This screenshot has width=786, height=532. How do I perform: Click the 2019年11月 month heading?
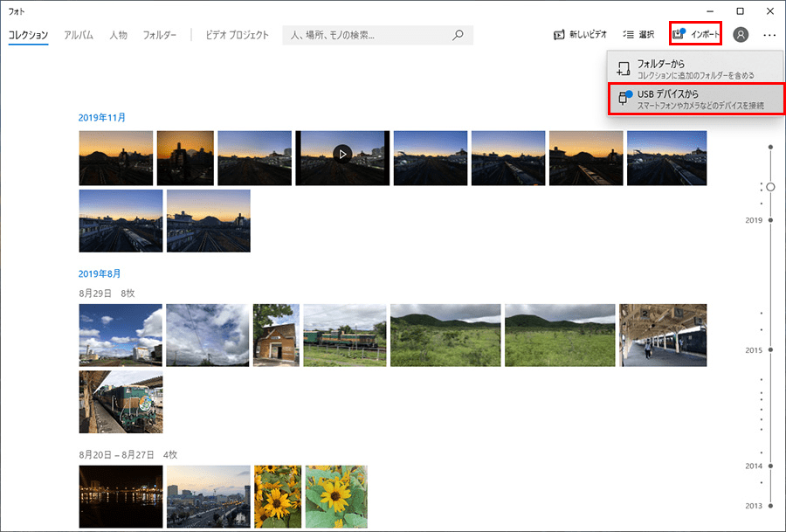point(102,118)
